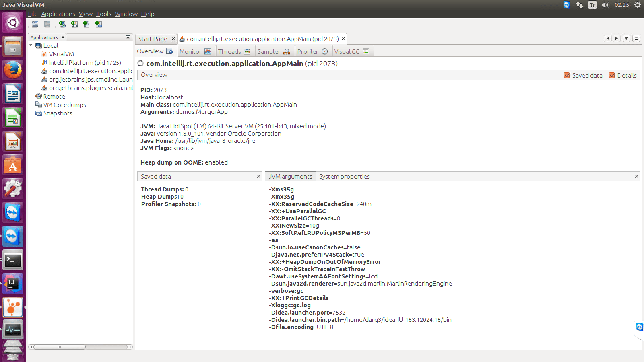Click the scroll right arrow in Applications panel
Screen dimensions: 644x362
point(130,347)
